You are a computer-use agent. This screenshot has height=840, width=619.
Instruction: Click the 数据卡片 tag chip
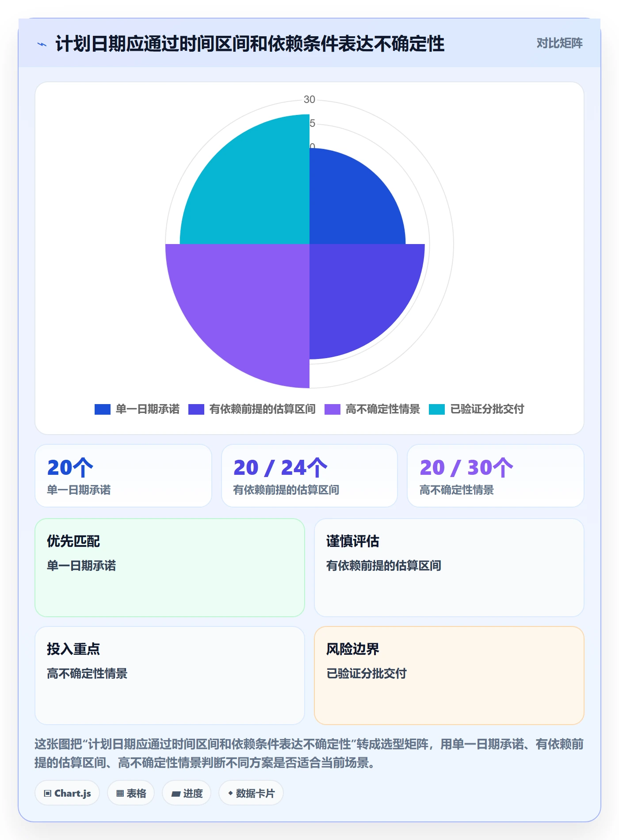251,793
